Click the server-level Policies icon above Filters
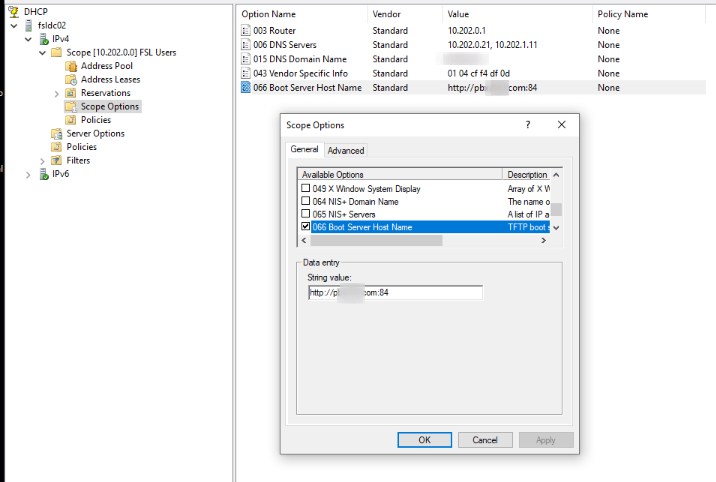 (57, 147)
